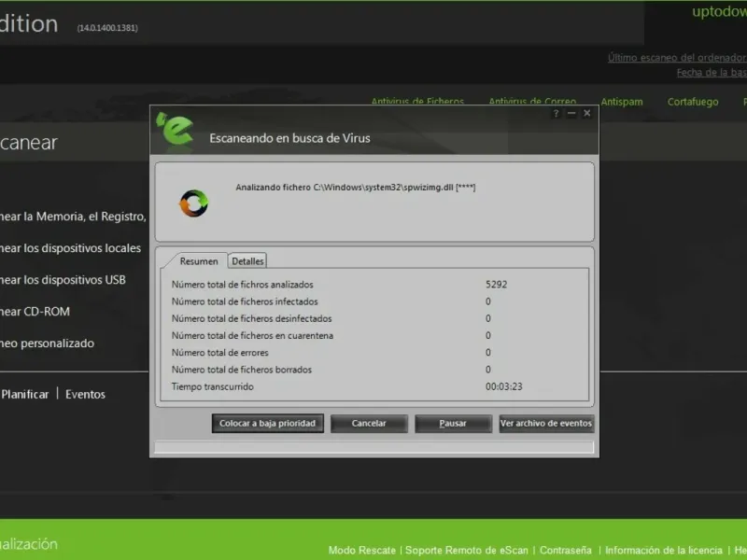Click the analyzed files count 5292
747x560 pixels.
coord(497,285)
